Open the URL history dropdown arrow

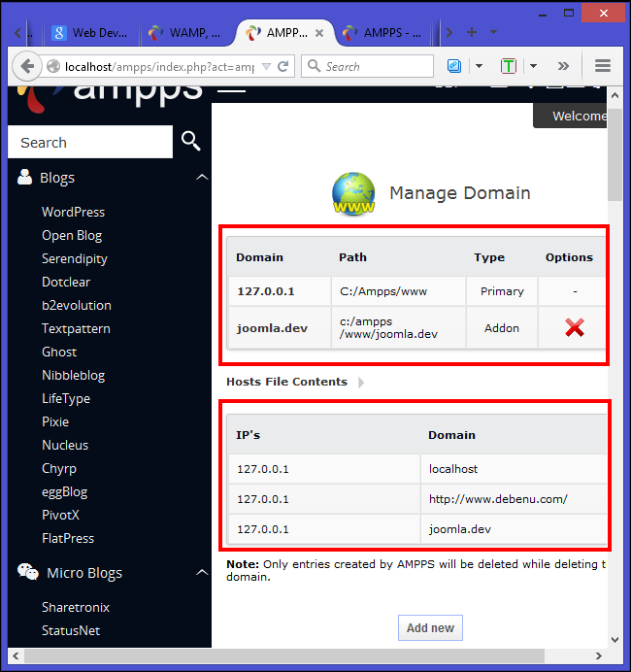tap(266, 66)
